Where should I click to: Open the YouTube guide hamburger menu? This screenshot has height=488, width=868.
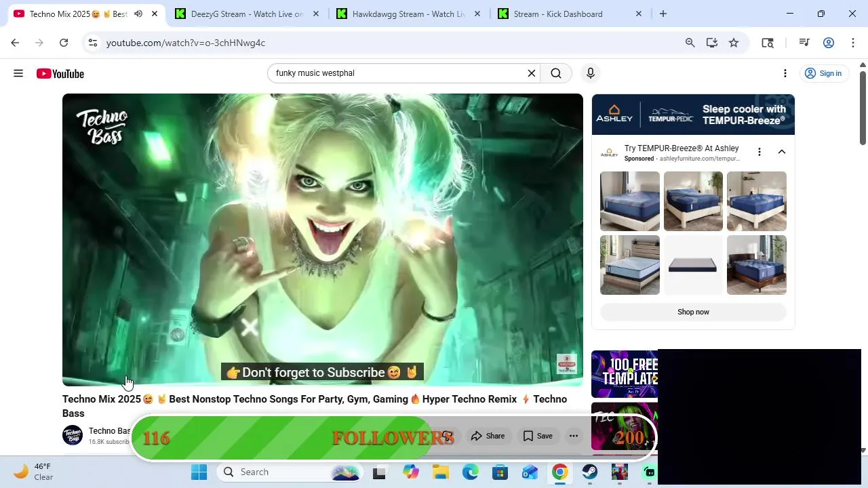point(18,73)
